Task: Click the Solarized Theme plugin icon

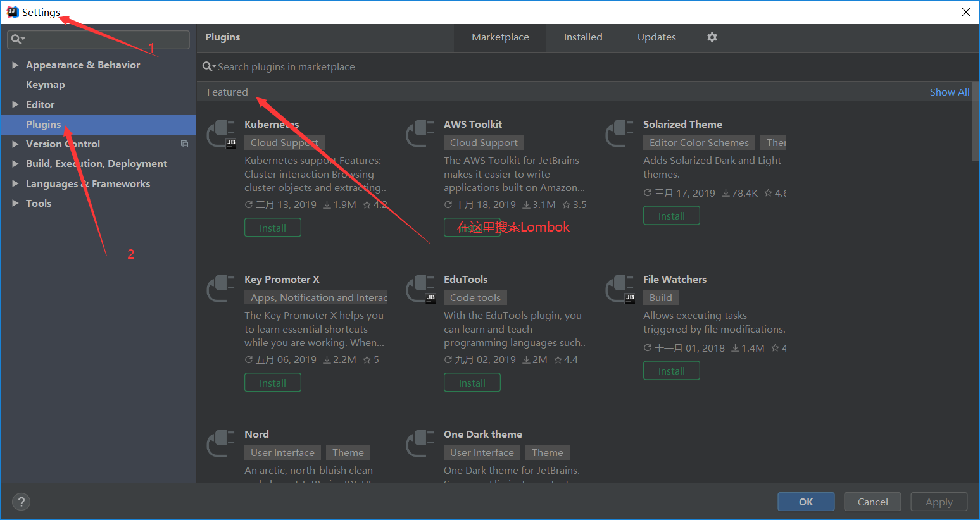Action: coord(620,133)
